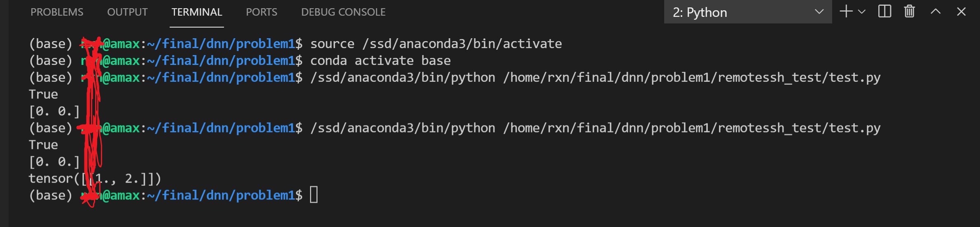Click the 'conda activate base' command text
Screen dimensions: 980x227
coord(380,60)
